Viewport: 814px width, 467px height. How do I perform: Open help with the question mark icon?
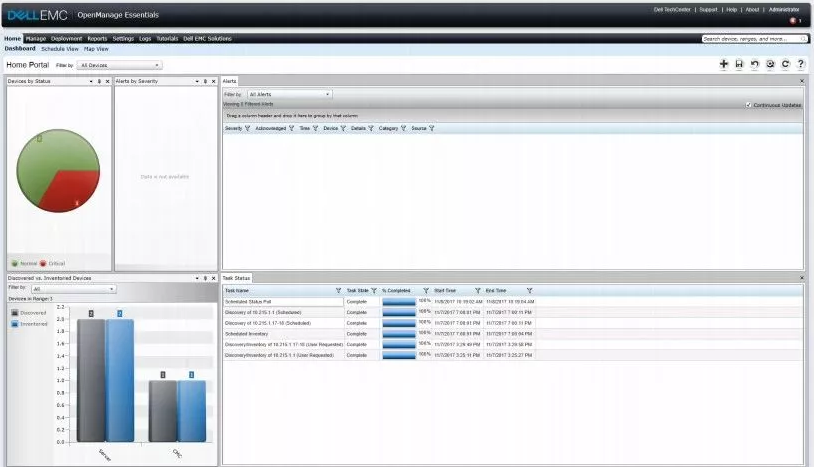click(801, 64)
